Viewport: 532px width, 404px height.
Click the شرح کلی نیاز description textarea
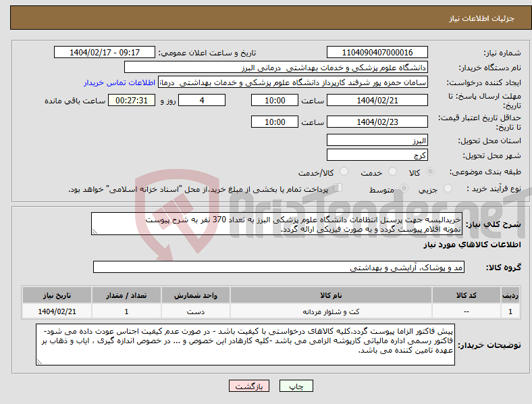pyautogui.click(x=277, y=224)
